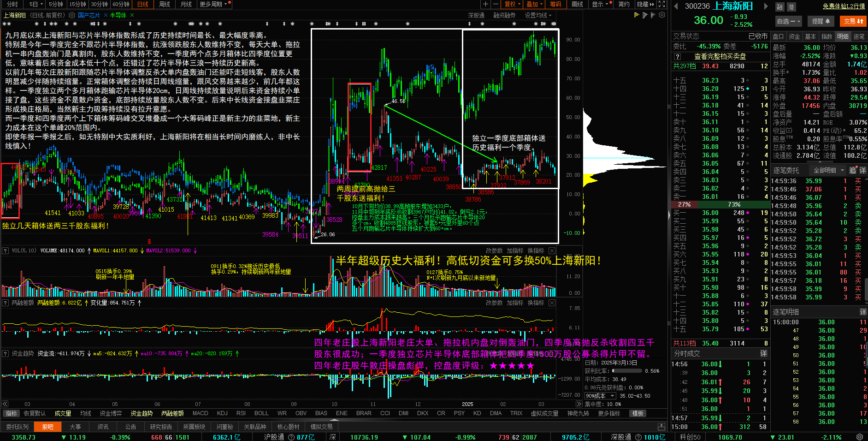Open 查看完整档买卖盘 full order book
868x441 pixels.
tap(720, 56)
